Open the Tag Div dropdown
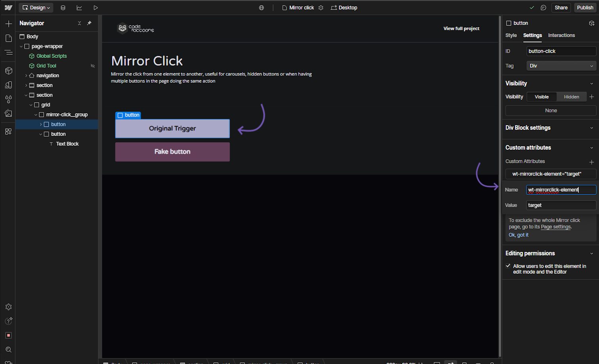This screenshot has height=364, width=599. [561, 66]
